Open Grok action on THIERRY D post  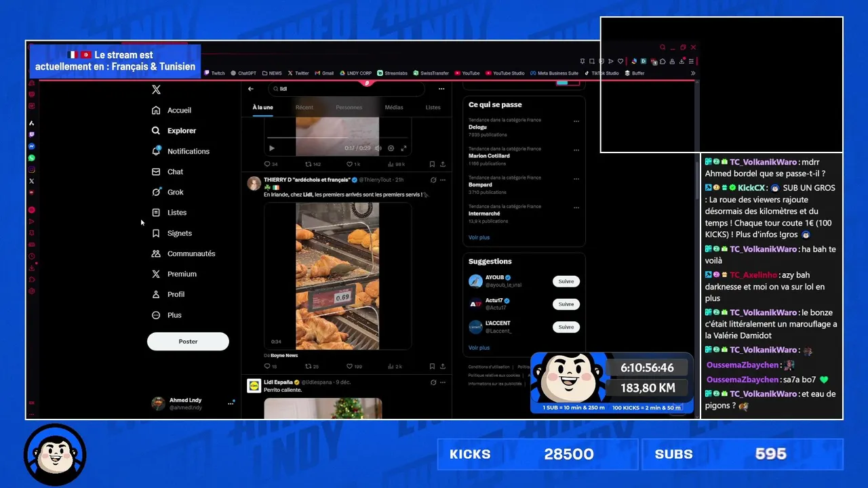(433, 180)
